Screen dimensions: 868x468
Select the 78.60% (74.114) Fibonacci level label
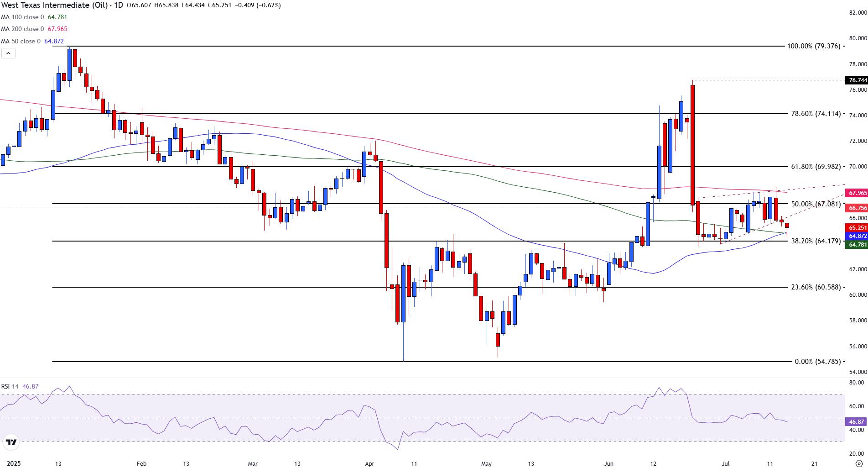click(816, 114)
